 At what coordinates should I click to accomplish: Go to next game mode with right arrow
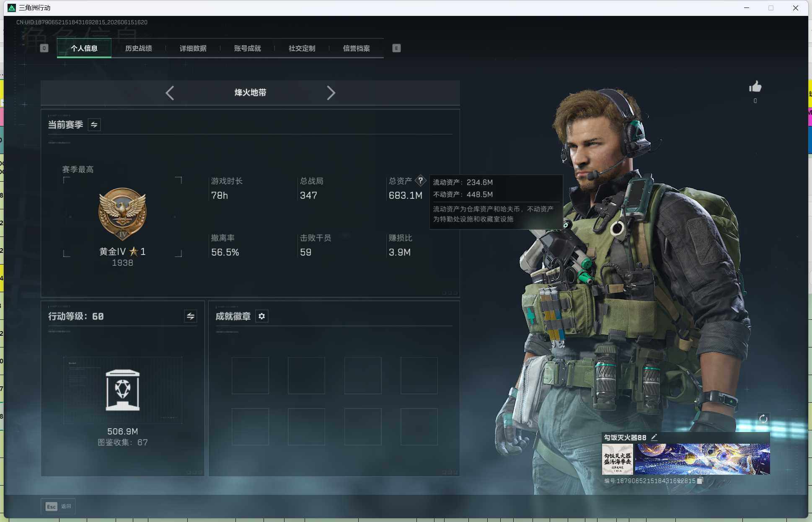(331, 93)
